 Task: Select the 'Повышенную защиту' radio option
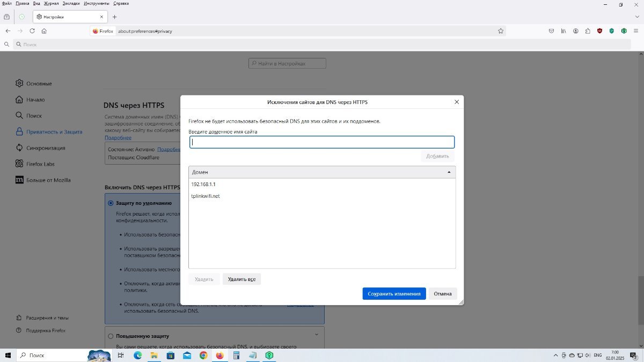[x=111, y=336]
